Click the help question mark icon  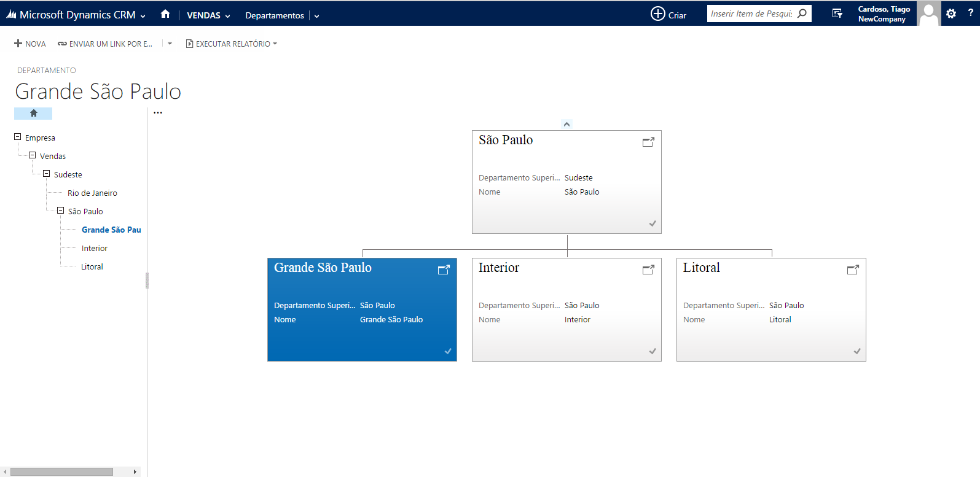coord(971,13)
